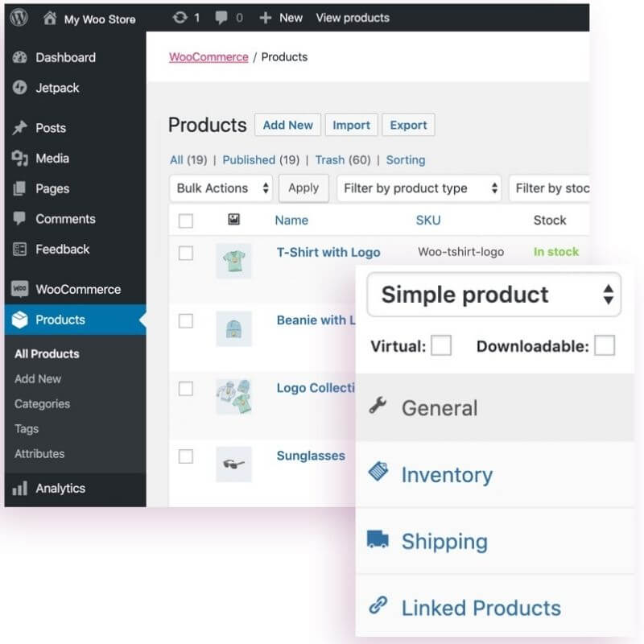Click View products in admin bar
This screenshot has height=644, width=644.
[353, 18]
